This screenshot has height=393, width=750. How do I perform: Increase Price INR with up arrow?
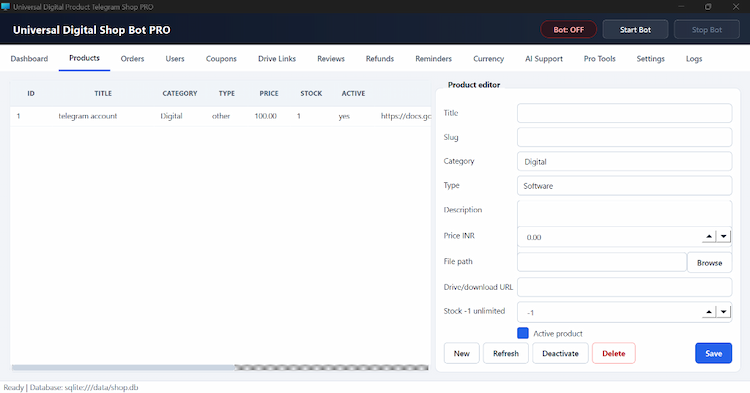pos(709,236)
